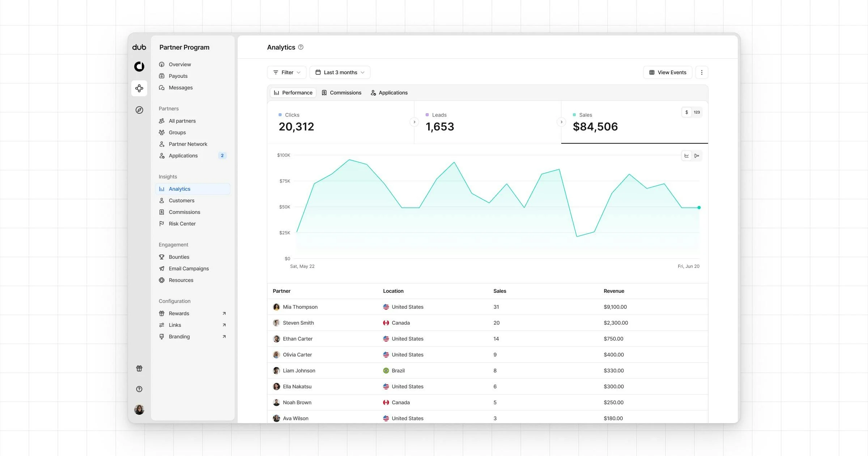
Task: Switch sales display to count (123)
Action: click(697, 112)
